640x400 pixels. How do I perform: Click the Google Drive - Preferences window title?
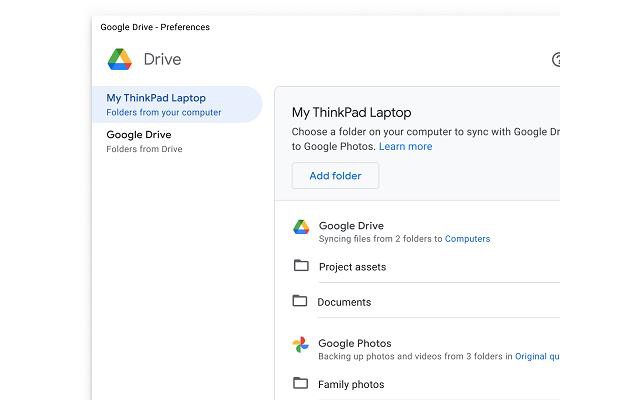[155, 27]
